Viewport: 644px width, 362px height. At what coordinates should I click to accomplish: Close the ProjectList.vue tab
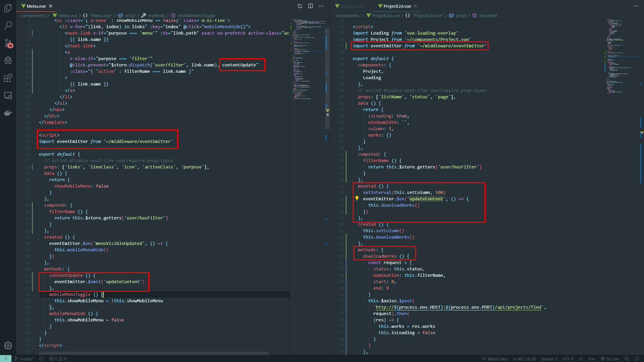pyautogui.click(x=415, y=6)
